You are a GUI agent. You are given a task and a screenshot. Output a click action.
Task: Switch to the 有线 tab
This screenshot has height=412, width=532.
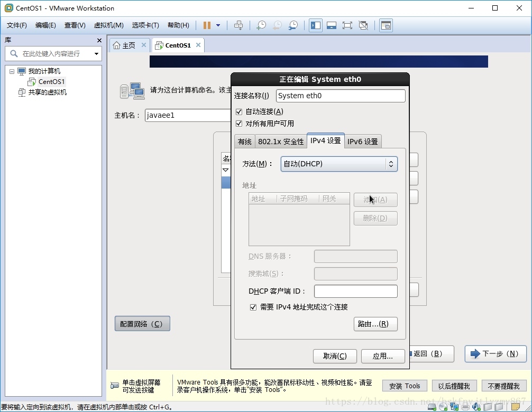(x=245, y=142)
